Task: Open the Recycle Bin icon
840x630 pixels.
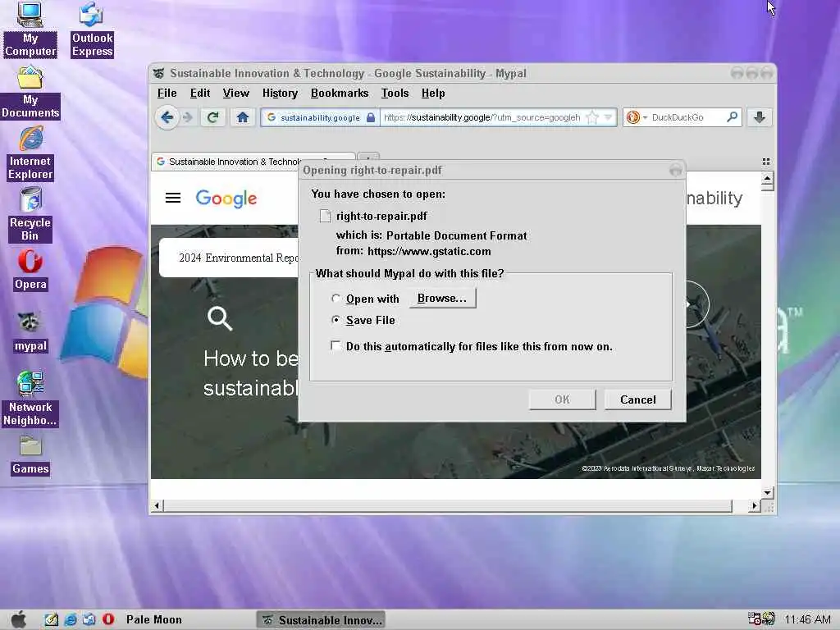Action: [30, 214]
